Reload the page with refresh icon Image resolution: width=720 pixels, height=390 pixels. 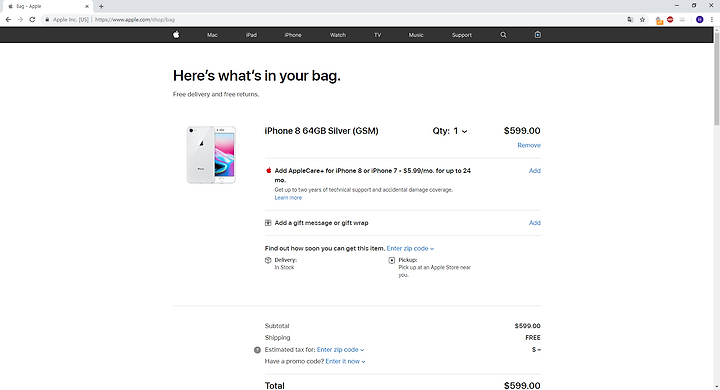32,19
